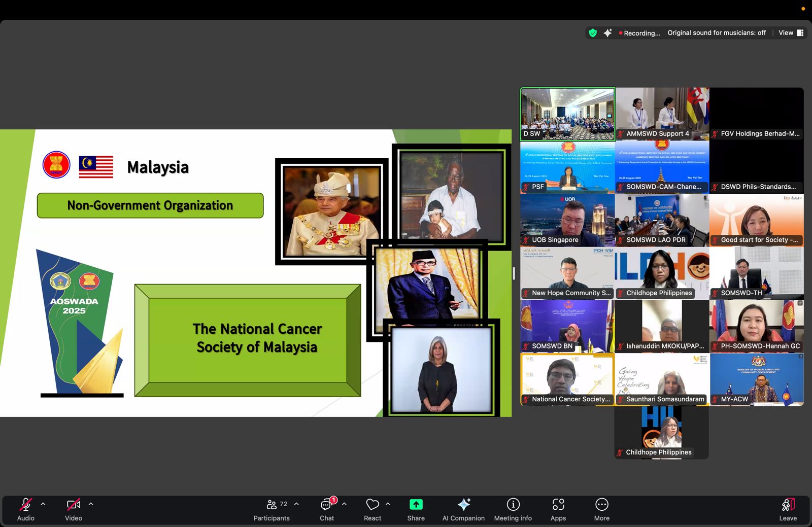The height and width of the screenshot is (527, 812).
Task: Click the orange indicator dot in macOS menu bar
Action: [803, 9]
